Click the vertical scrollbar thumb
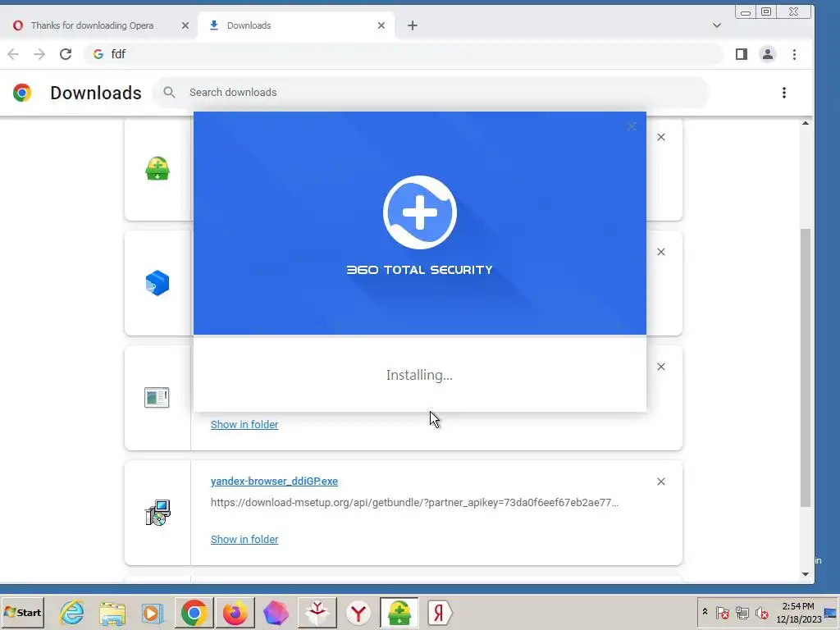The height and width of the screenshot is (630, 840). [806, 367]
